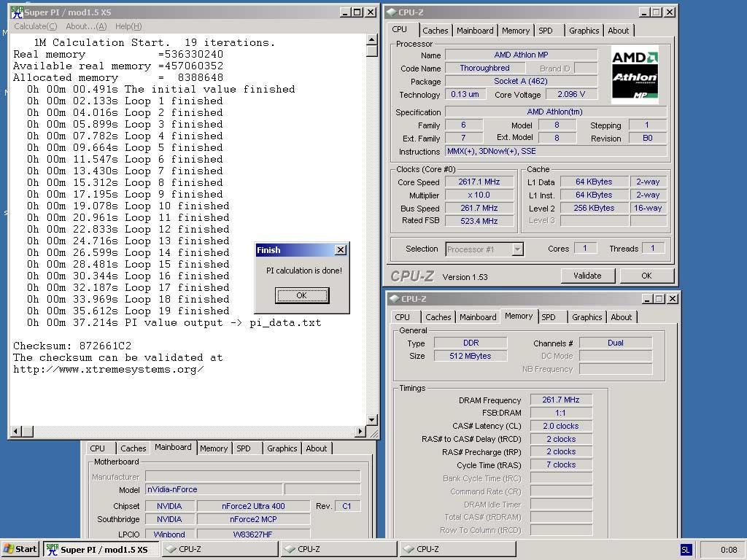Switch to Graphics tab in Mainboard CPU-Z window
This screenshot has width=747, height=560.
(x=282, y=448)
